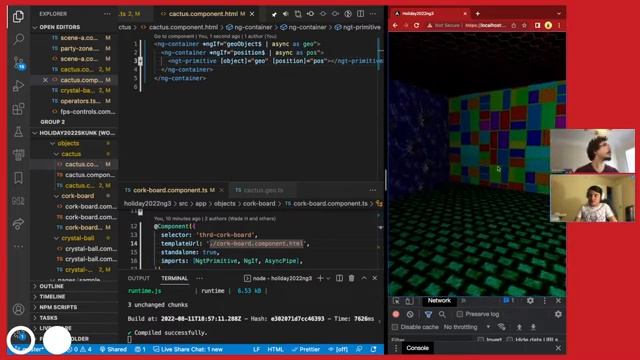The image size is (640, 360).
Task: Enable Preserve log checkbox
Action: (x=460, y=314)
